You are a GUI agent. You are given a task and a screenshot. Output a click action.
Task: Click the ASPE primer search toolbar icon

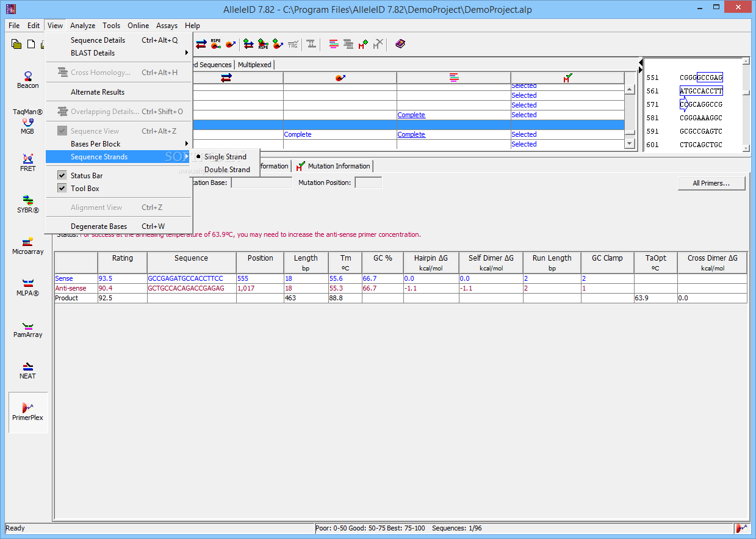click(x=216, y=44)
